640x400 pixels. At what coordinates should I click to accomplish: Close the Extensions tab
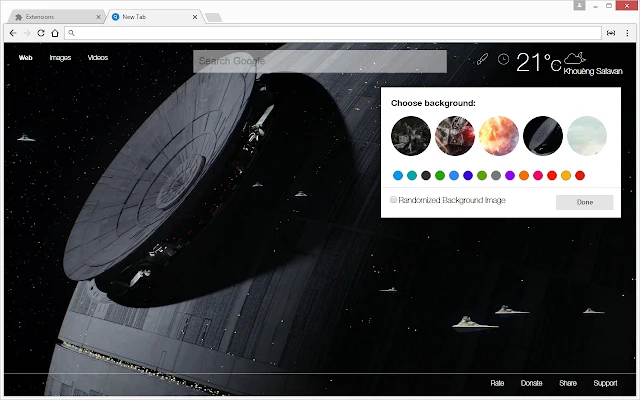pos(98,17)
